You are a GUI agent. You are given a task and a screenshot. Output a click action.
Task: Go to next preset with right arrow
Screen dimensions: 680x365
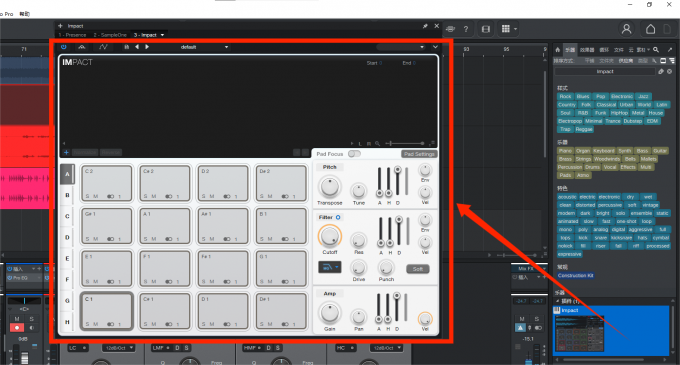pos(147,47)
